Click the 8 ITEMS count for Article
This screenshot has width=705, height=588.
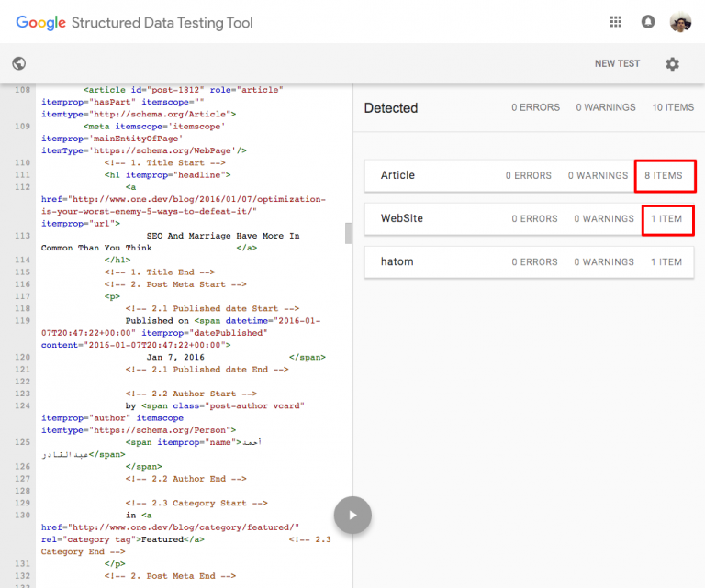(663, 175)
